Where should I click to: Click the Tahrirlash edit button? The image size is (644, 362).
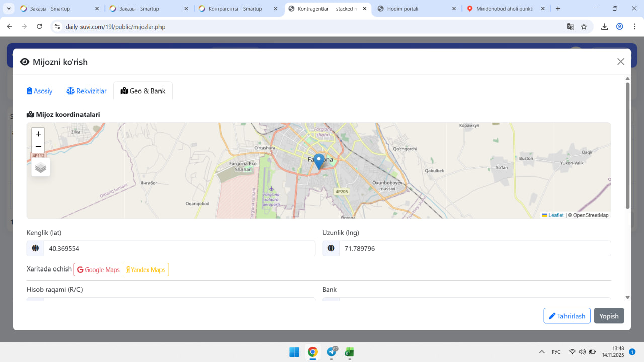(x=567, y=316)
